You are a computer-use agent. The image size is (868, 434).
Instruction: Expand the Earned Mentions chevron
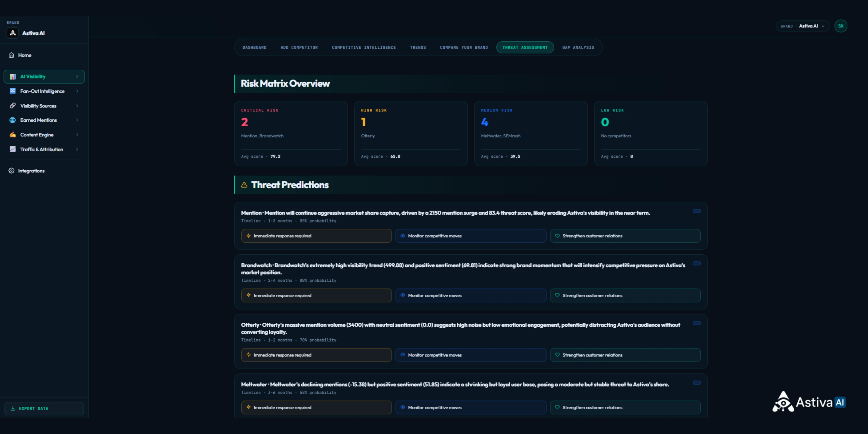pyautogui.click(x=77, y=120)
